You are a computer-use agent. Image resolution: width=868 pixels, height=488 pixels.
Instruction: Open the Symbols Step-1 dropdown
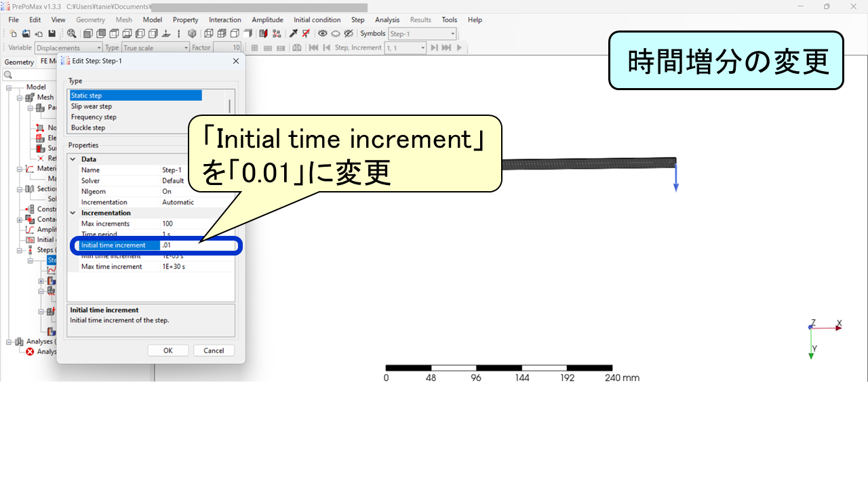(422, 33)
